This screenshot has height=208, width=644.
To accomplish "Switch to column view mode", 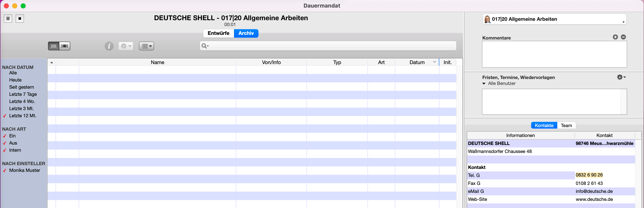I will click(x=65, y=46).
